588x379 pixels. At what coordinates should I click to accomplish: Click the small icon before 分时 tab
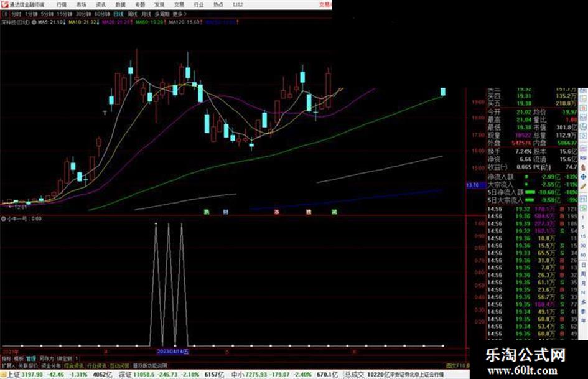(4, 14)
